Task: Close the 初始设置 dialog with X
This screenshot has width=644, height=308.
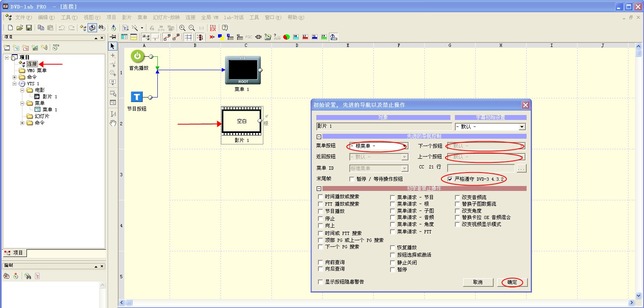Action: point(525,105)
